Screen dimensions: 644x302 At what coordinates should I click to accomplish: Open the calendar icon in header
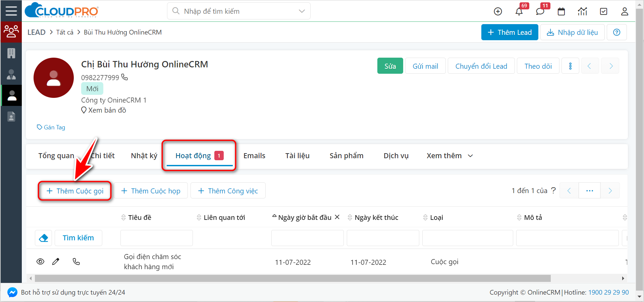[561, 11]
